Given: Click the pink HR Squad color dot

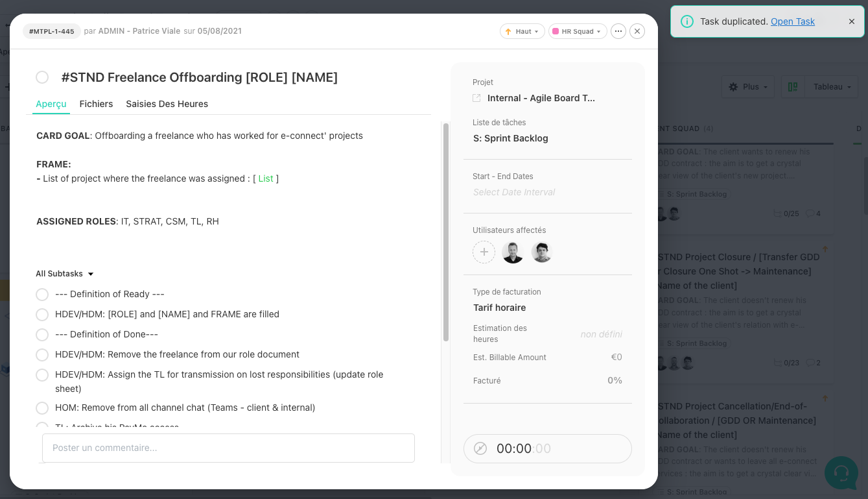Looking at the screenshot, I should point(556,31).
